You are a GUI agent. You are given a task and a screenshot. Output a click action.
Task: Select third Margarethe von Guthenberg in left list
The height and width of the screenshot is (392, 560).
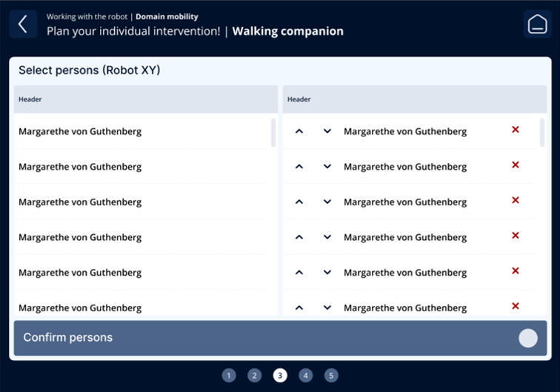(140, 202)
